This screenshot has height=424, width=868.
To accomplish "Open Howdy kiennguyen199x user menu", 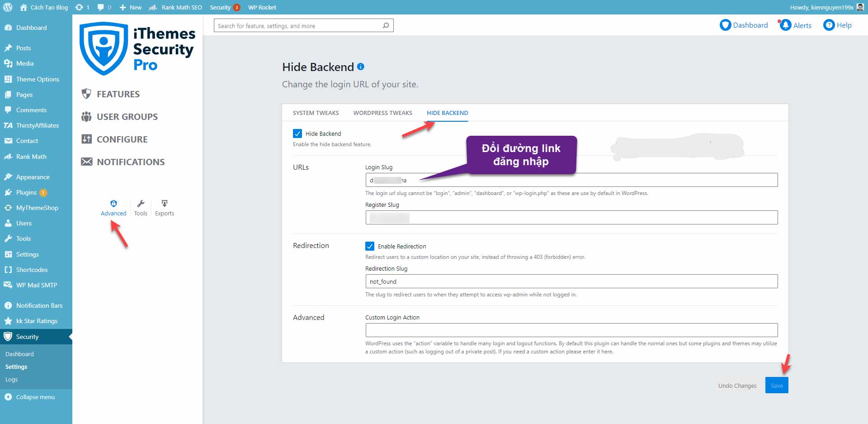I will click(x=827, y=7).
